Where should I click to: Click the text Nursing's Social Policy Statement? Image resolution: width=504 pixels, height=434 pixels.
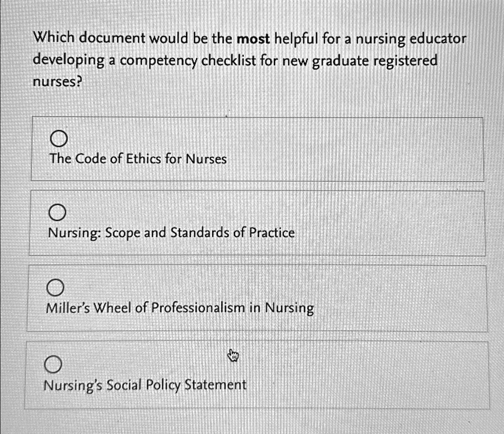[x=145, y=385]
